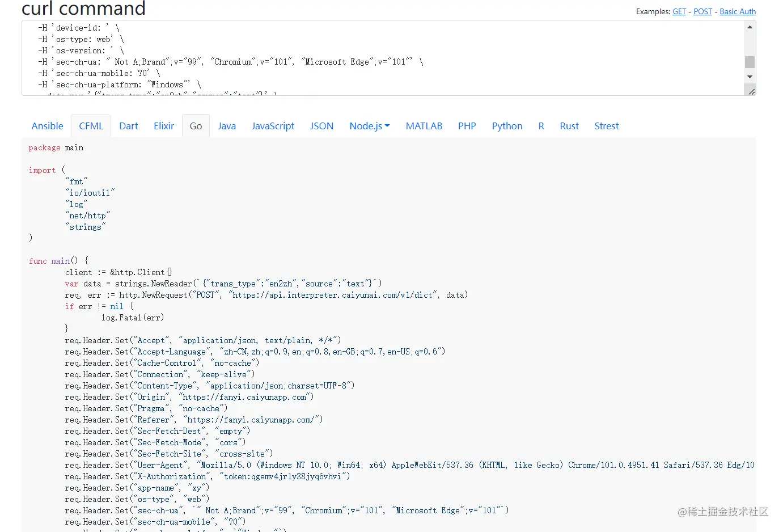Image resolution: width=783 pixels, height=532 pixels.
Task: Click the "net/http" import line
Action: (87, 216)
